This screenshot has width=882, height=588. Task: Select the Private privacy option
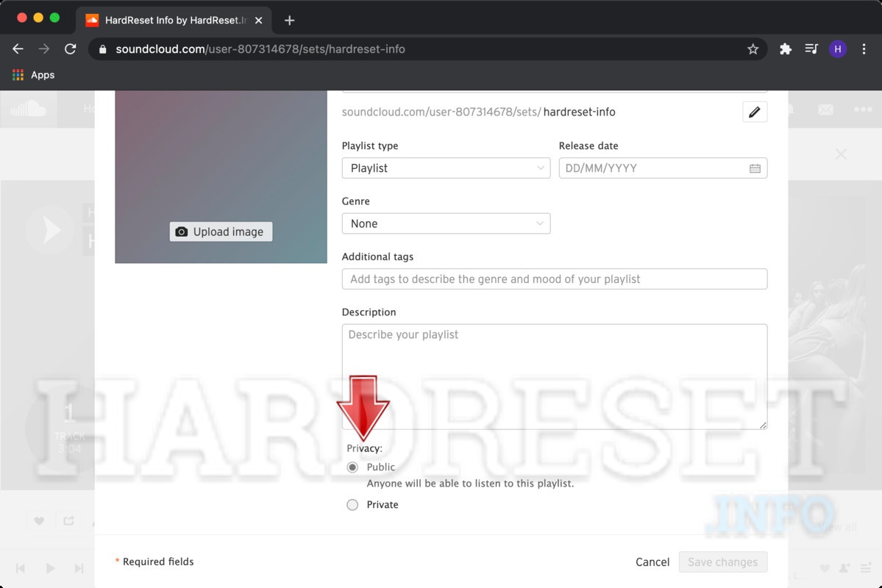[352, 504]
